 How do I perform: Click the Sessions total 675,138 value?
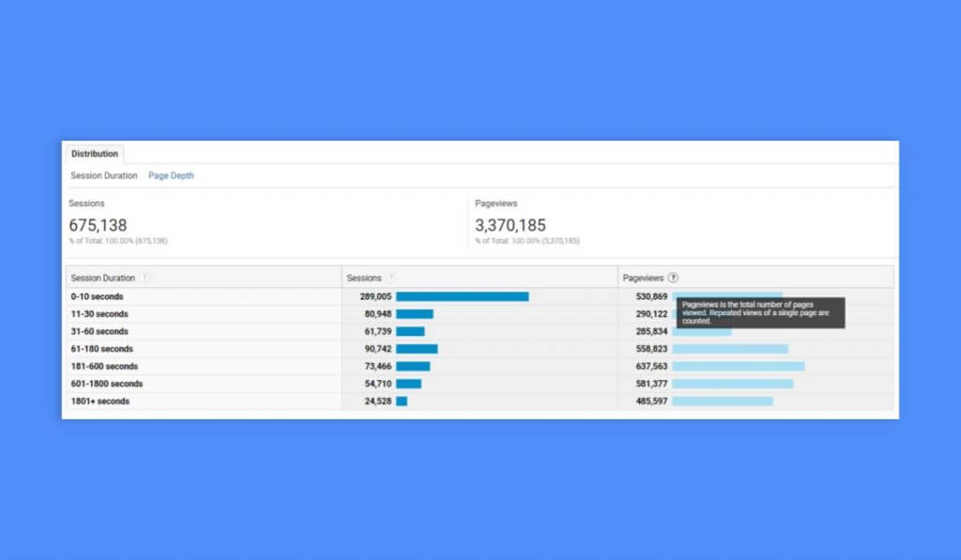click(x=99, y=224)
